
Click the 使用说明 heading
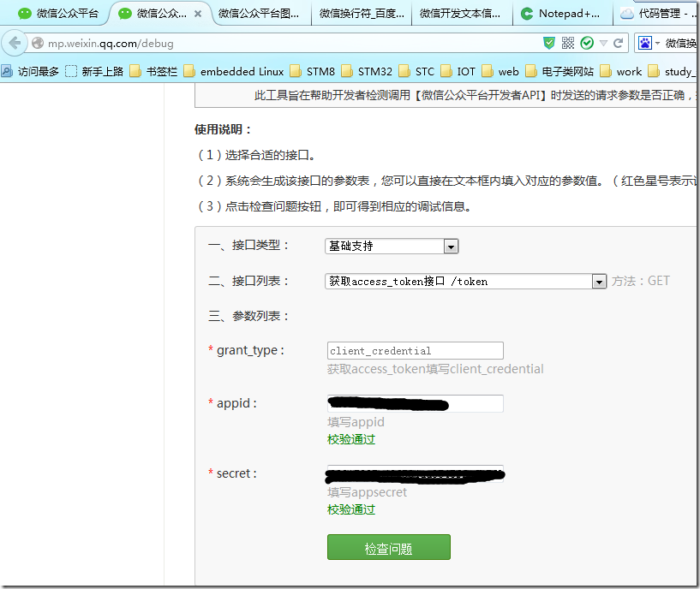pos(224,130)
